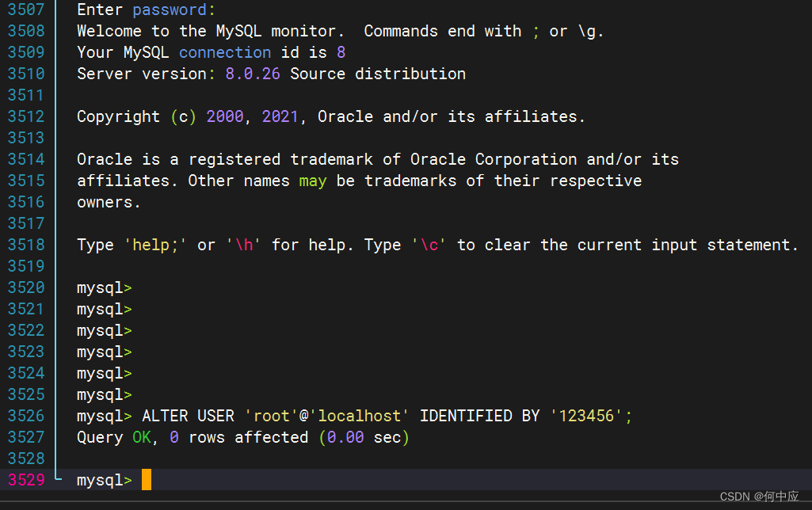812x510 pixels.
Task: Click 'OK' in the Query result line
Action: coord(142,437)
